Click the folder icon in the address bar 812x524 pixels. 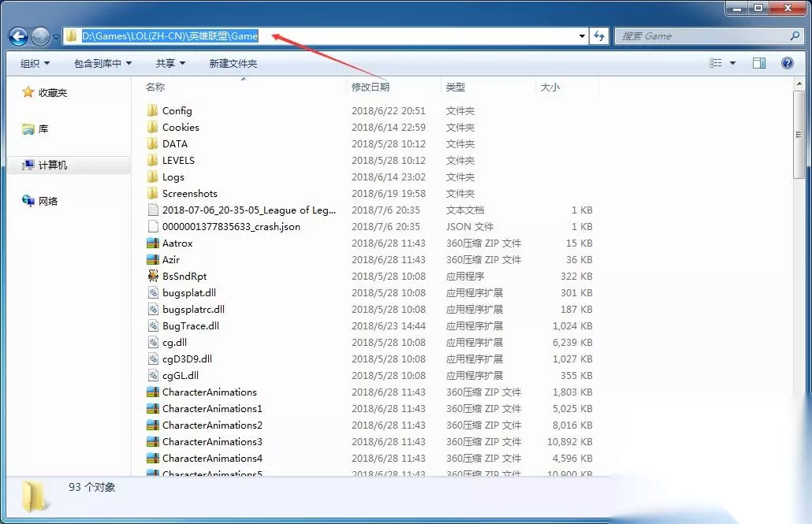coord(72,35)
